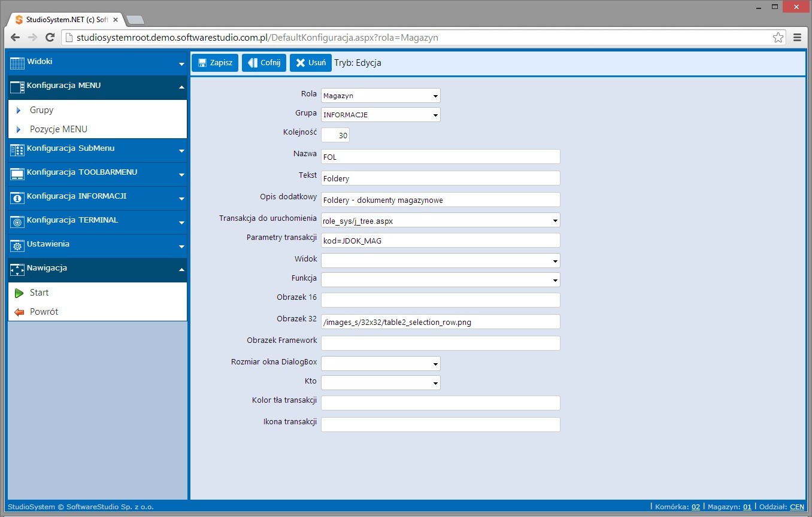Expand the Konfiguracja SubMenu section
Viewport: 812px width, 517px height.
point(181,151)
